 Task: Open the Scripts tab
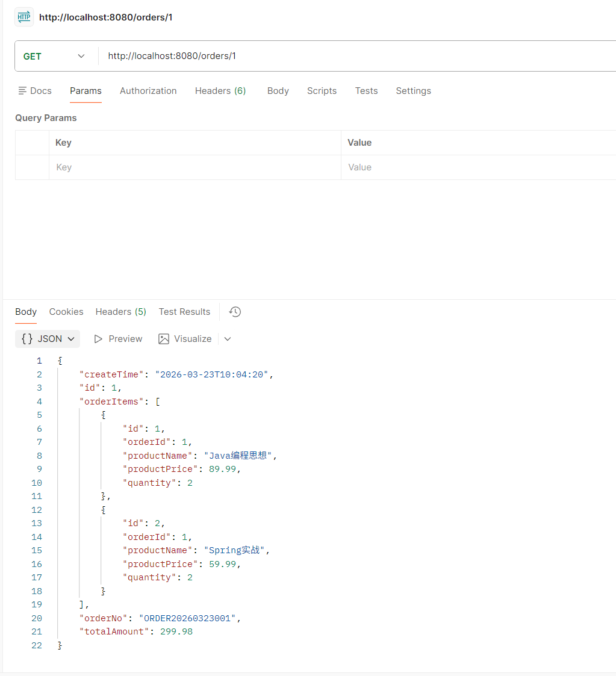click(322, 91)
